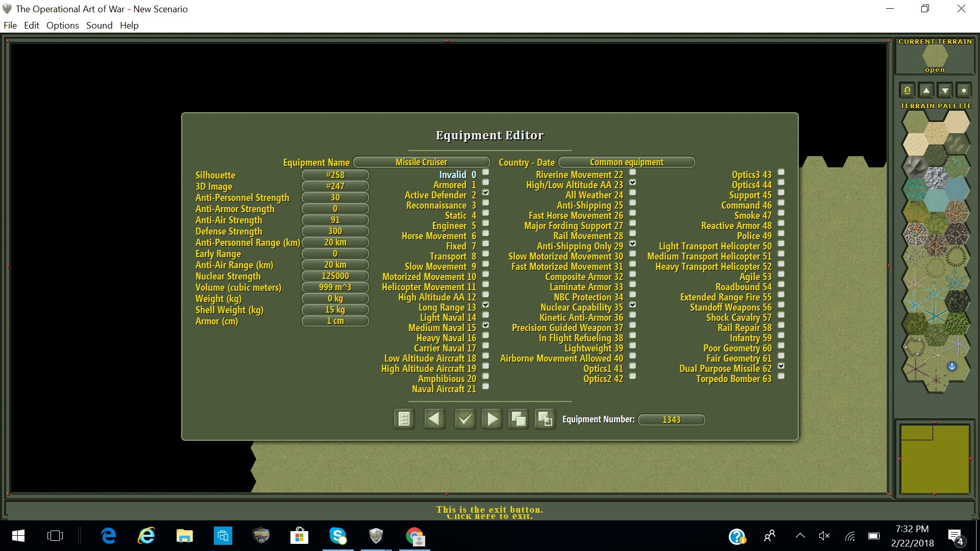Click the copy equipment button
This screenshot has width=980, height=551.
tap(519, 419)
